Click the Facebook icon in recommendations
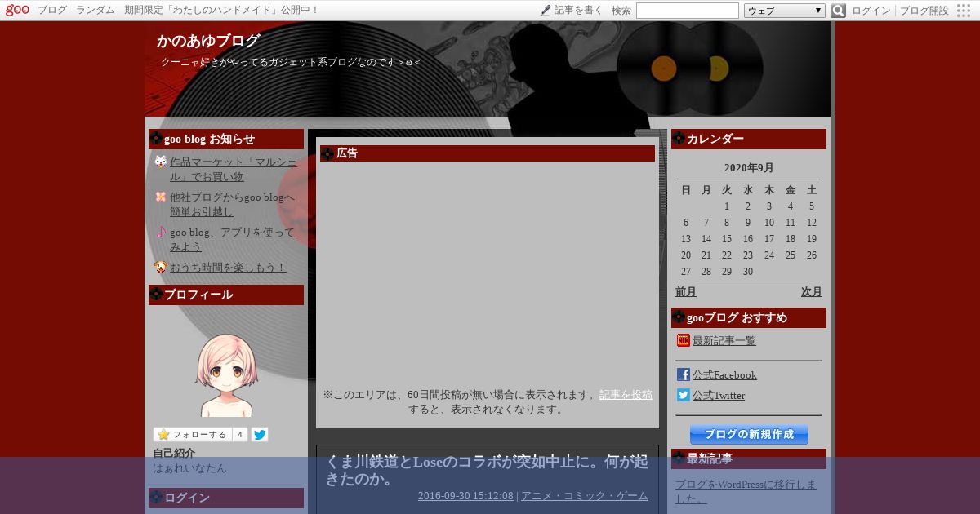The width and height of the screenshot is (980, 514). [684, 374]
